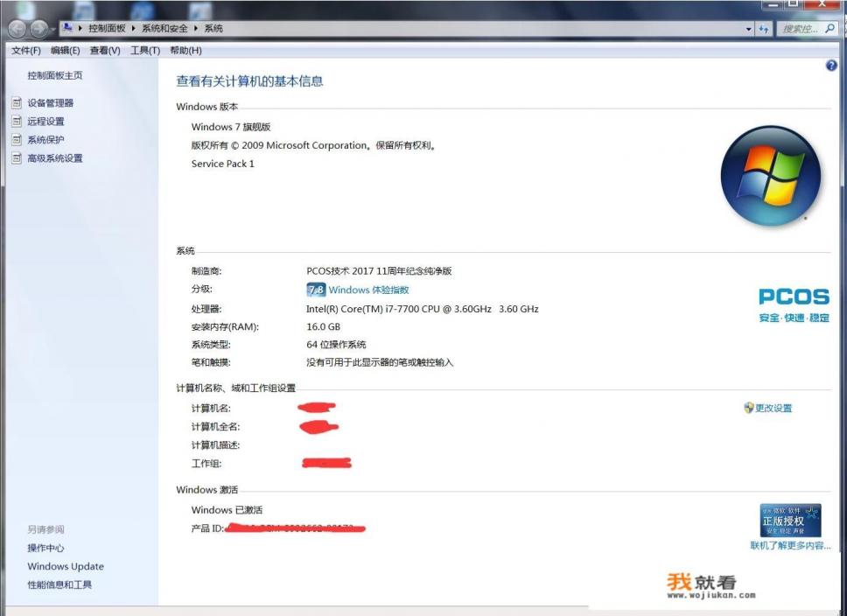Click the 没有可用于此显示器的笔或触控输入 text
The height and width of the screenshot is (616, 847).
click(x=380, y=362)
